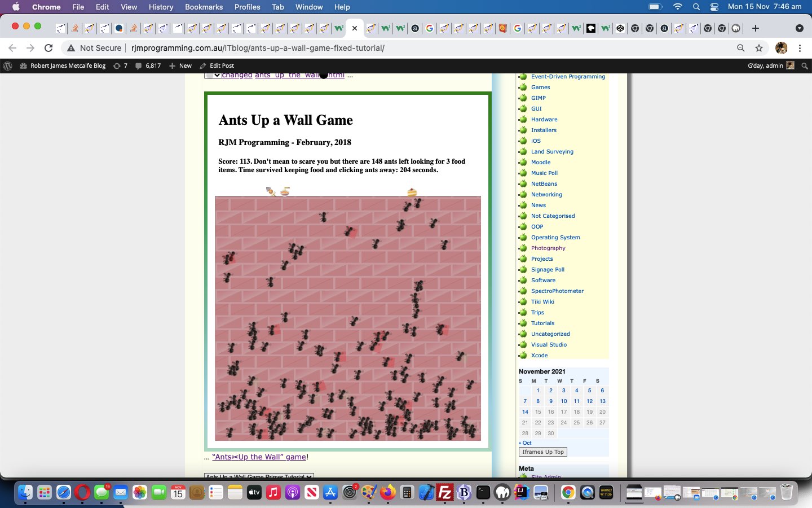
Task: Close the active browser tab
Action: [355, 28]
